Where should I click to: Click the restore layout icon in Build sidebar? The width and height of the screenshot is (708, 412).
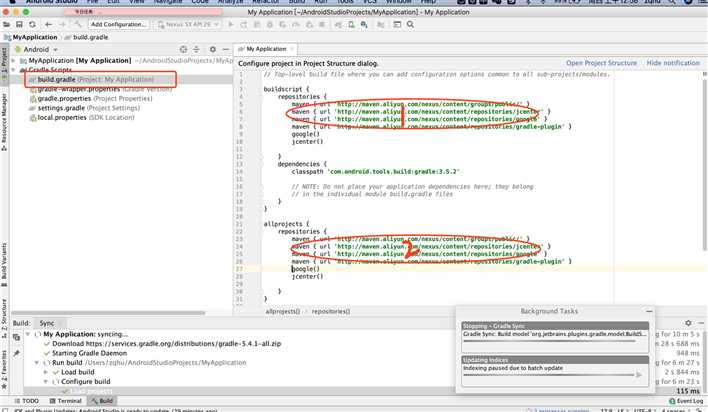(16, 337)
